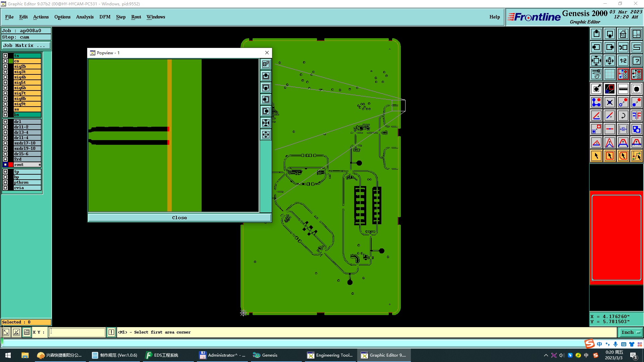This screenshot has height=362, width=644.
Task: Toggle the drl layer checkbox
Action: (5, 122)
